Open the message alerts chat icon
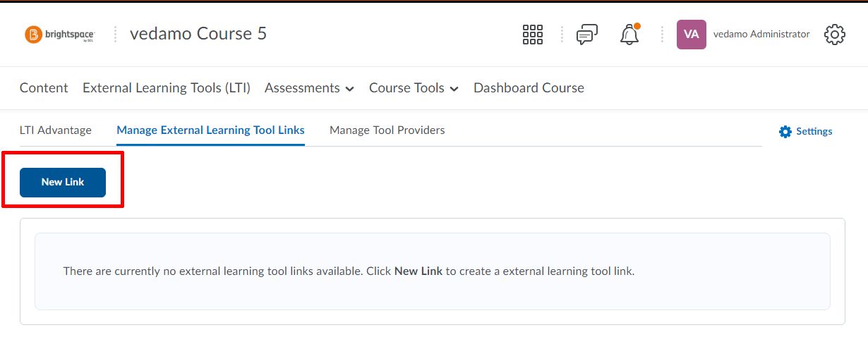868x337 pixels. (x=587, y=34)
